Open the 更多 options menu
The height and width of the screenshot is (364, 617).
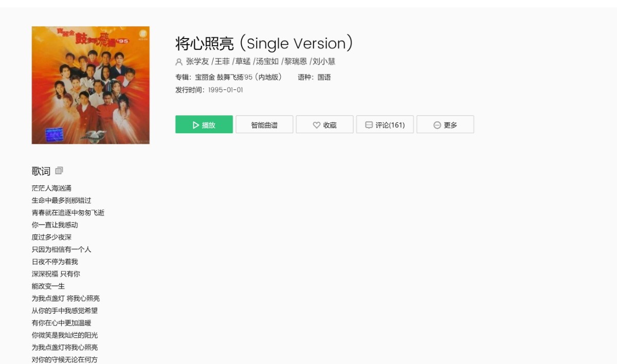click(x=445, y=124)
